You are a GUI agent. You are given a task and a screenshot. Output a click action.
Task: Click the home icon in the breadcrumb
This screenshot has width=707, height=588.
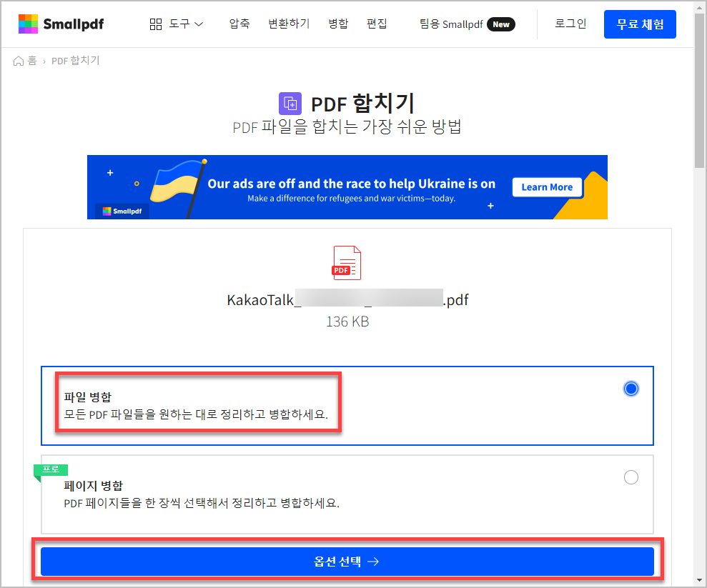tap(17, 61)
